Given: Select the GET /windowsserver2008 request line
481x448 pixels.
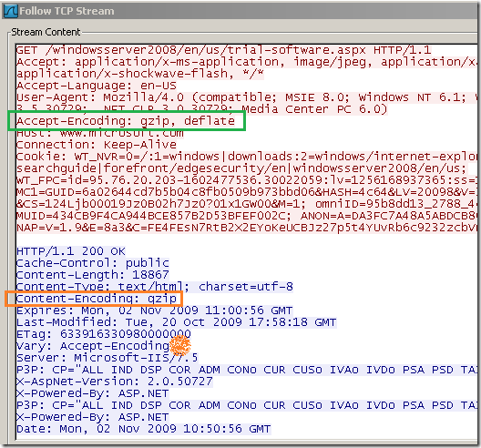Looking at the screenshot, I should coord(224,50).
